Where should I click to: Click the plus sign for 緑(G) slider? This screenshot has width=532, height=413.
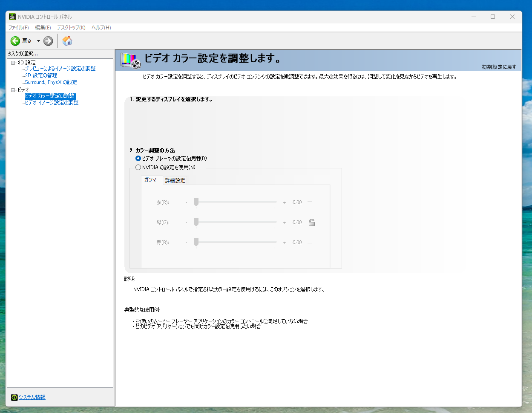click(x=285, y=222)
